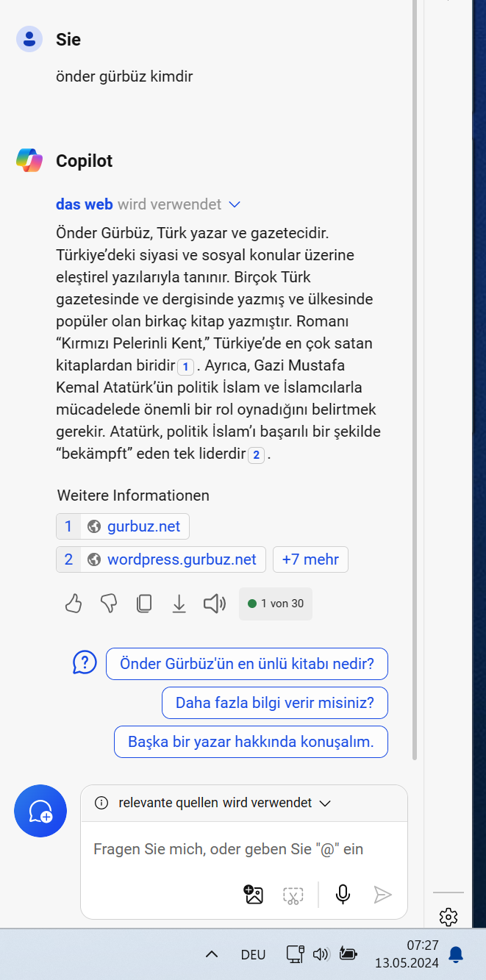Read the response aloud with speaker icon
Screen dimensions: 486x980
tap(214, 604)
